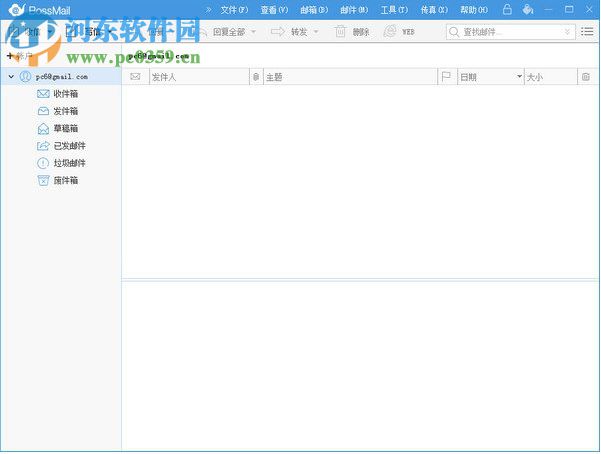This screenshot has height=454, width=601.
Task: Select the 废件箱 folder
Action: click(66, 180)
